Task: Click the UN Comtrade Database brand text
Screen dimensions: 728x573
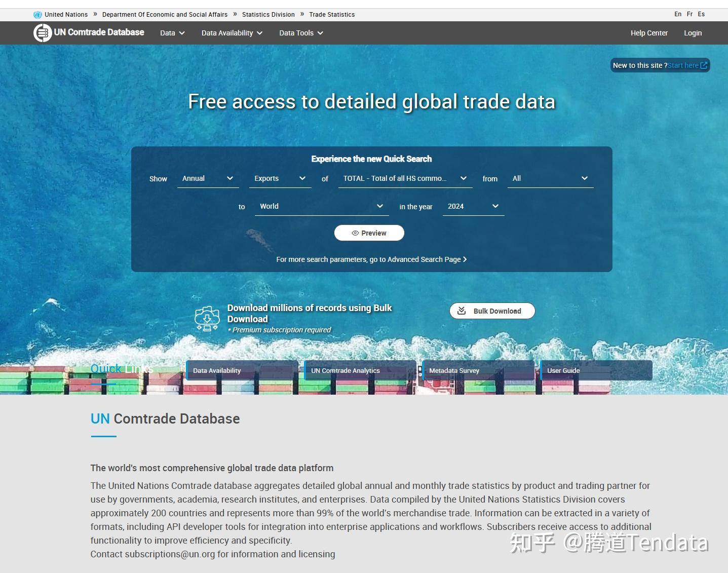Action: pos(99,32)
